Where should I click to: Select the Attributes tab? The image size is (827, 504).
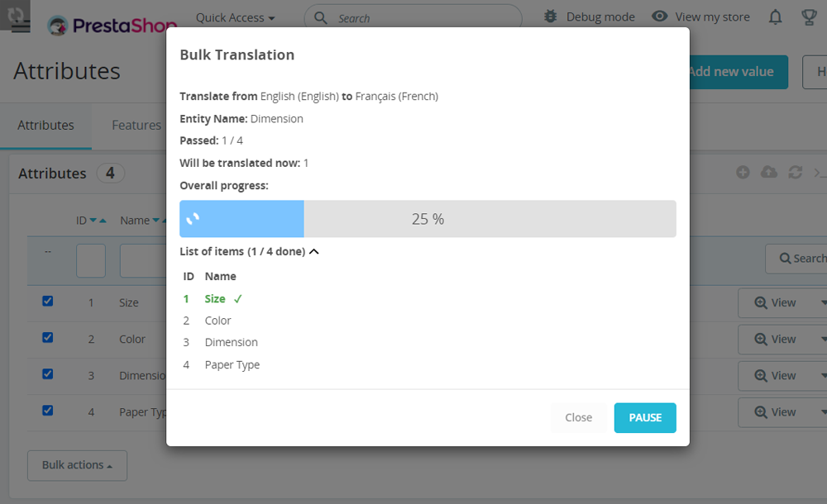(x=45, y=125)
